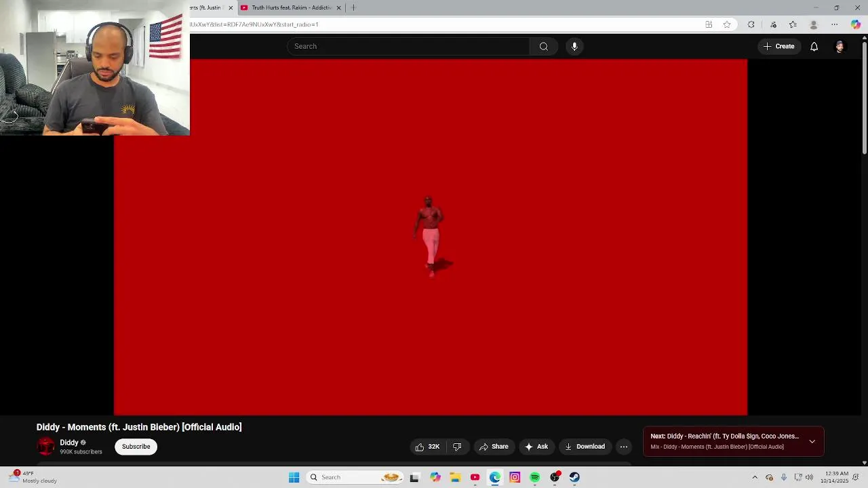Click the Windows taskbar search box
Image resolution: width=868 pixels, height=488 pixels.
(355, 477)
